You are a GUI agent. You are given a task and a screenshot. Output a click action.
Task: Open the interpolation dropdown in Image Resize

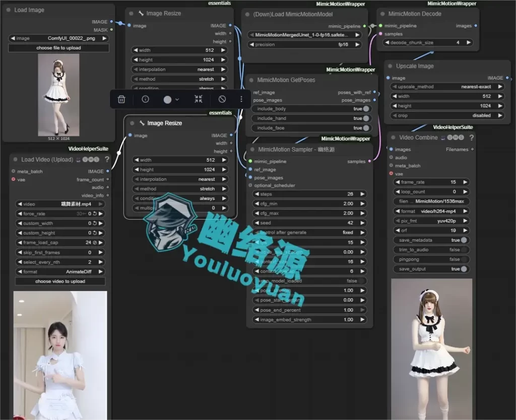[x=179, y=69]
